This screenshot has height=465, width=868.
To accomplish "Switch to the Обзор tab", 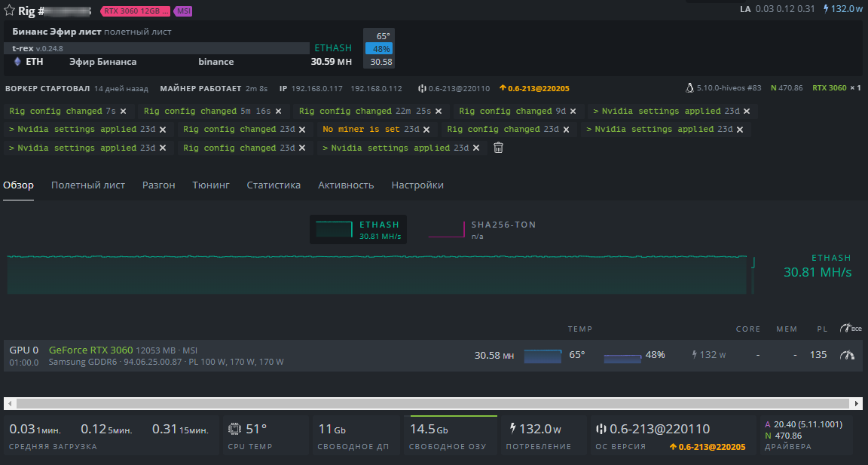I will 18,185.
